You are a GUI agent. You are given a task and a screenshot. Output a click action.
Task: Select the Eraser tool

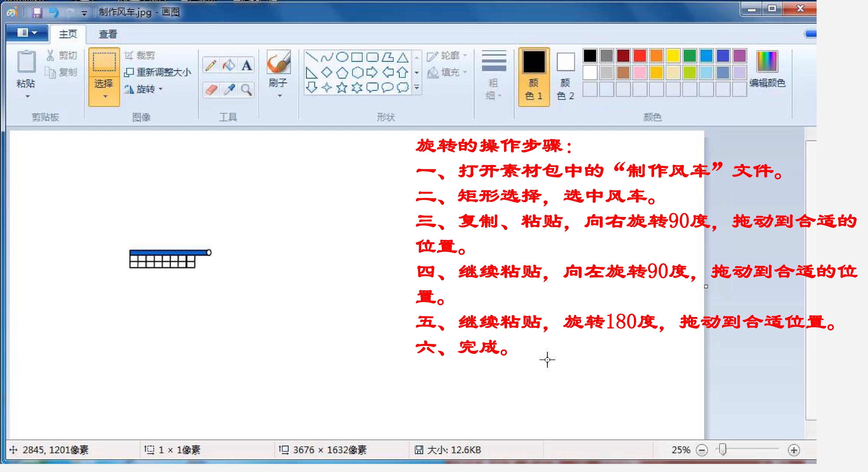pyautogui.click(x=211, y=90)
